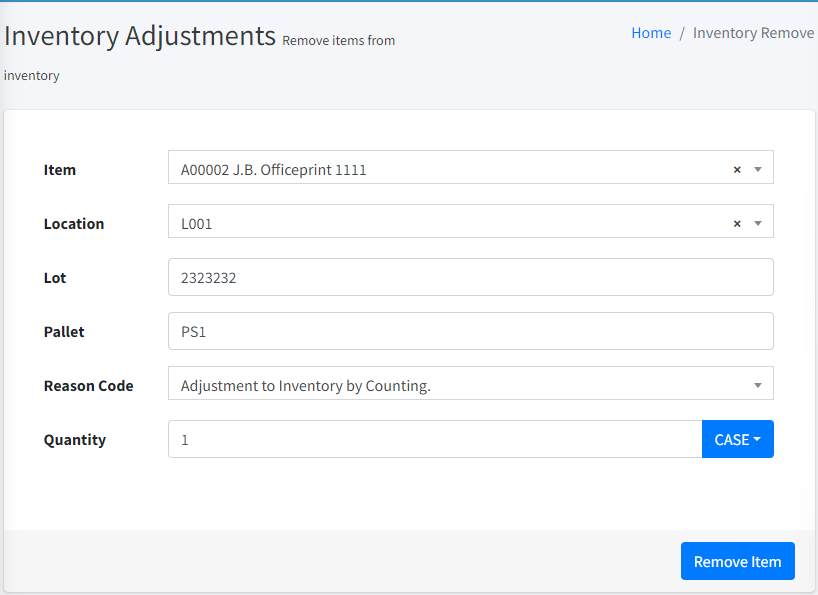Viewport: 818px width, 595px height.
Task: Clear the selected Item with the × icon
Action: 737,170
